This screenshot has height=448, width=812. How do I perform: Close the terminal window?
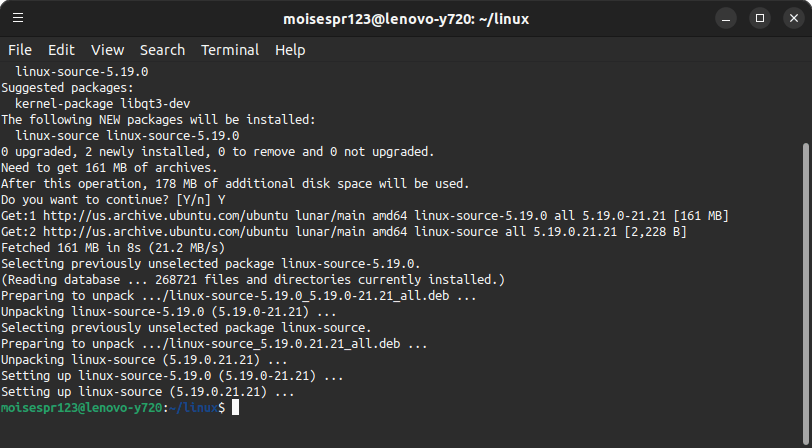tap(794, 19)
